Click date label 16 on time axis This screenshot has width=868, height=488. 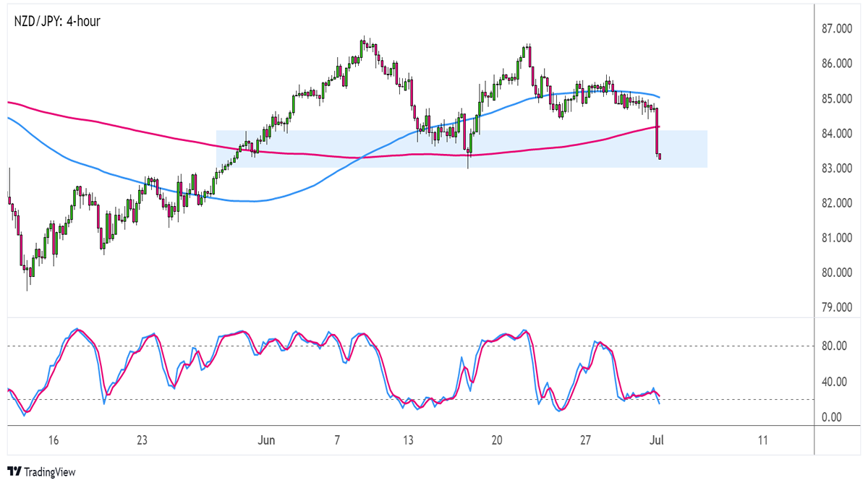click(x=53, y=440)
